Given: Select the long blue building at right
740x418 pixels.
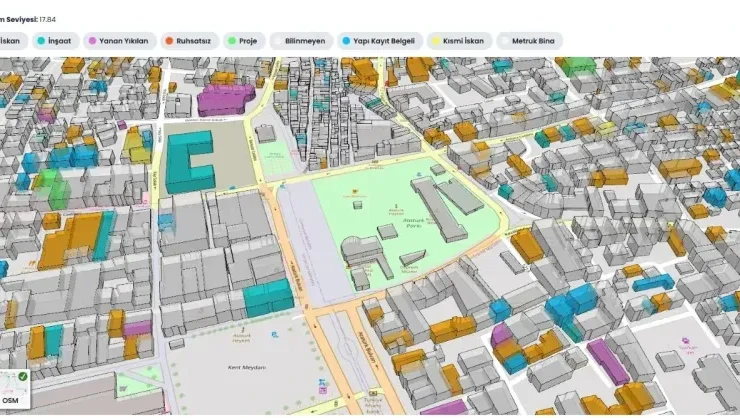Looking at the screenshot, I should pos(654,282).
